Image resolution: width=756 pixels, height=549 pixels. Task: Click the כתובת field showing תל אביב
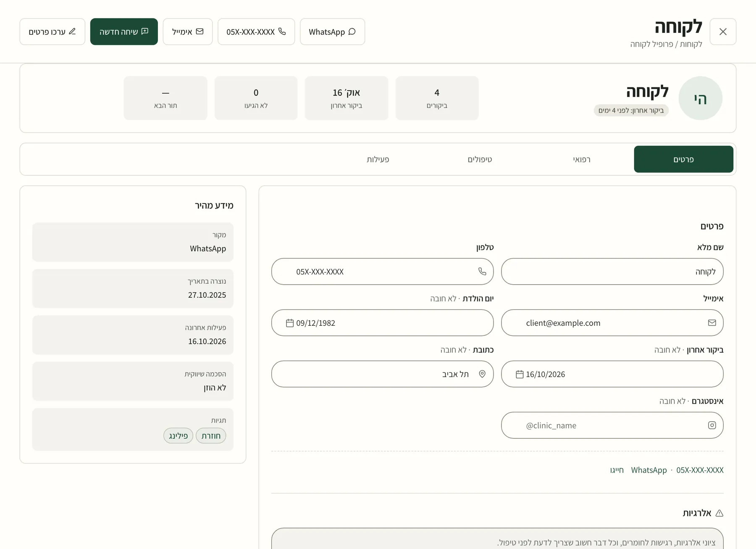point(382,374)
